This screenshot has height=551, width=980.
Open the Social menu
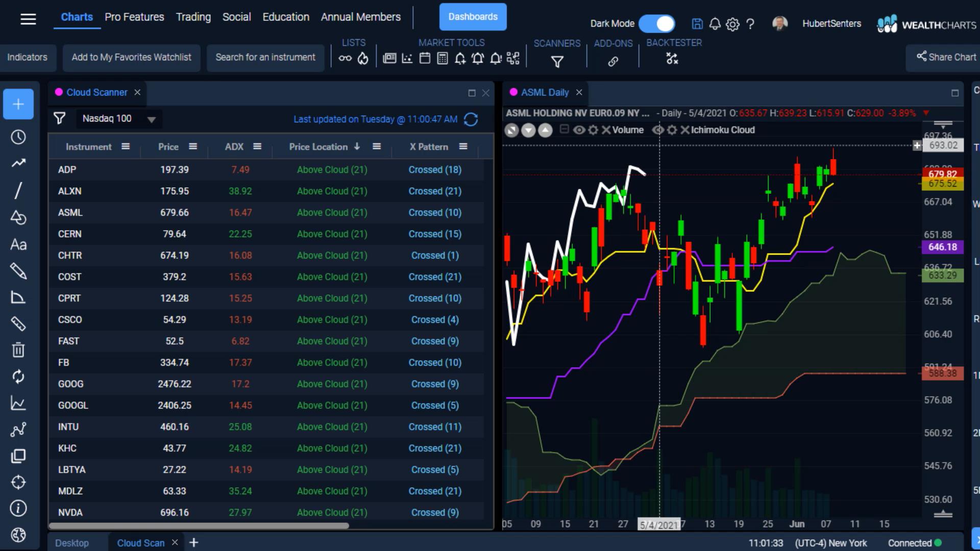(x=236, y=17)
